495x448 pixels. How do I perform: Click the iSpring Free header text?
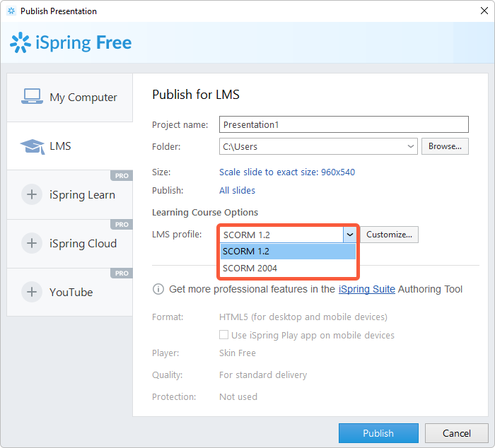(x=83, y=43)
